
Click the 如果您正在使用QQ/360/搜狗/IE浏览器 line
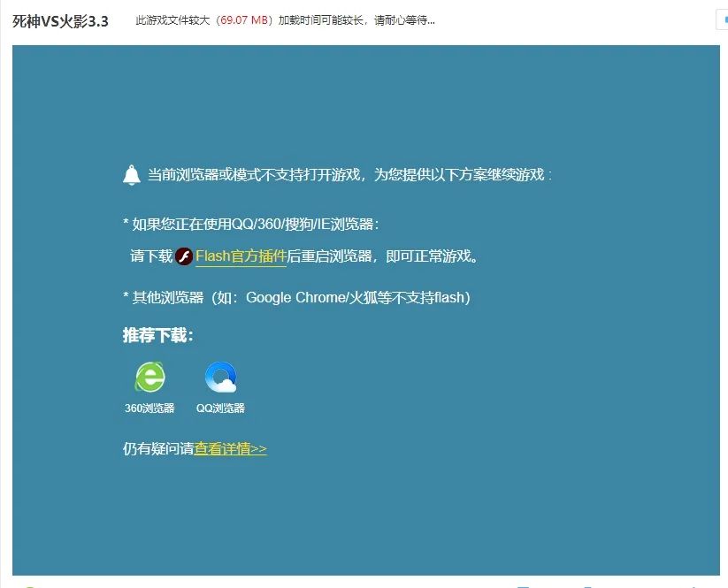tap(251, 225)
